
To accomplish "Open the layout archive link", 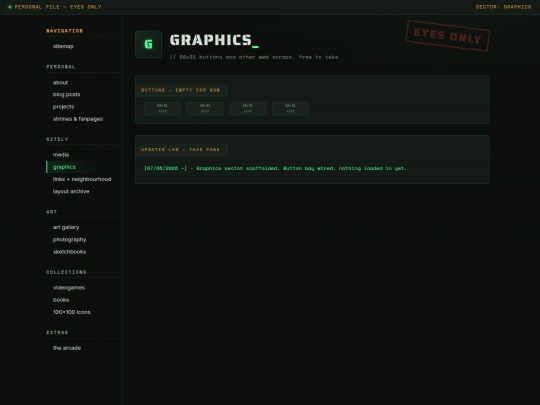I will point(71,191).
